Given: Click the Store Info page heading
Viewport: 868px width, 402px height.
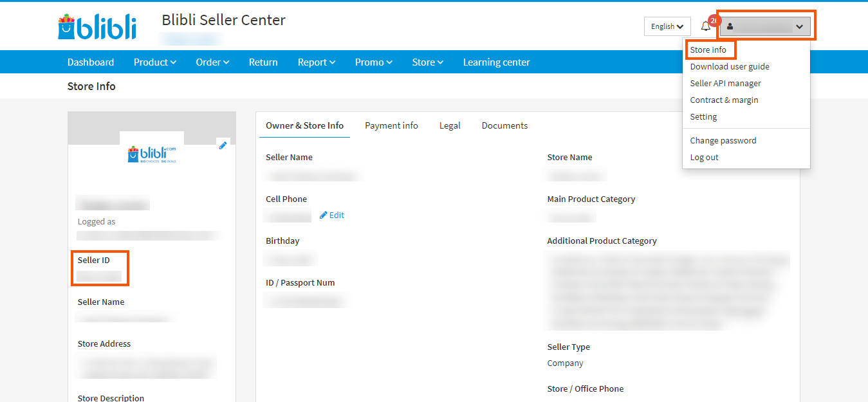Looking at the screenshot, I should tap(91, 86).
